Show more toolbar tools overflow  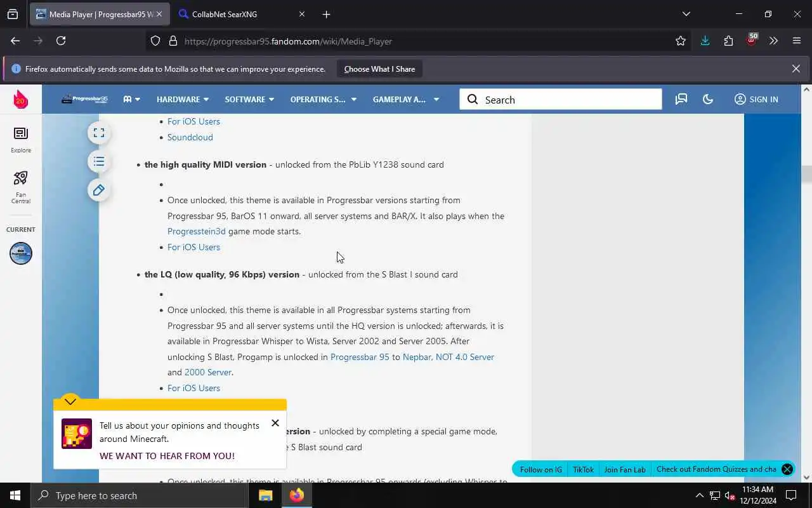tap(773, 41)
